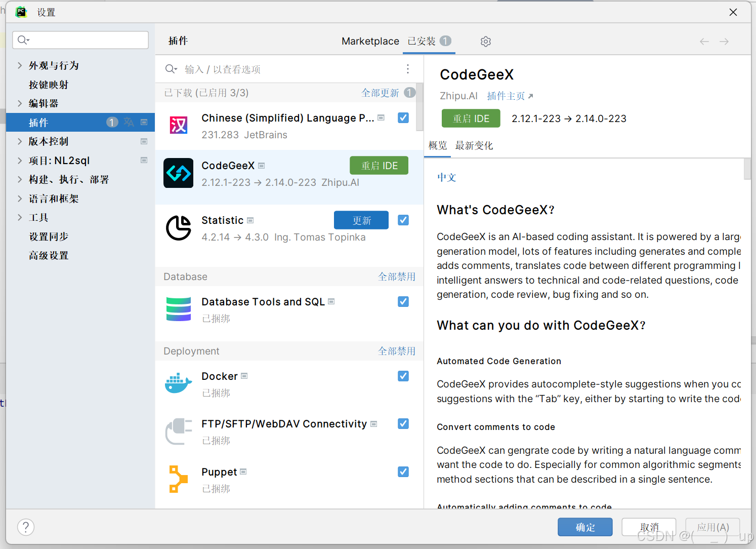Click the Chinese Language Pack plugin icon
The image size is (756, 549).
[179, 125]
